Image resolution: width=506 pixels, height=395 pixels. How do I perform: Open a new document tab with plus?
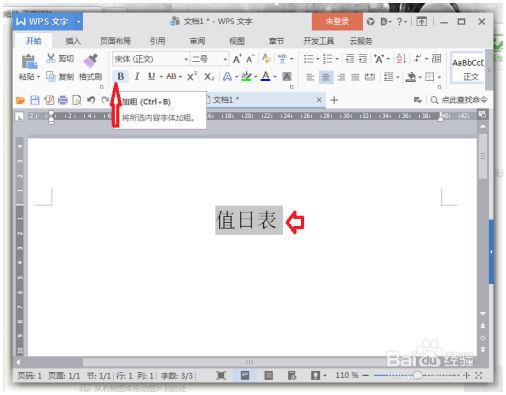click(x=334, y=100)
